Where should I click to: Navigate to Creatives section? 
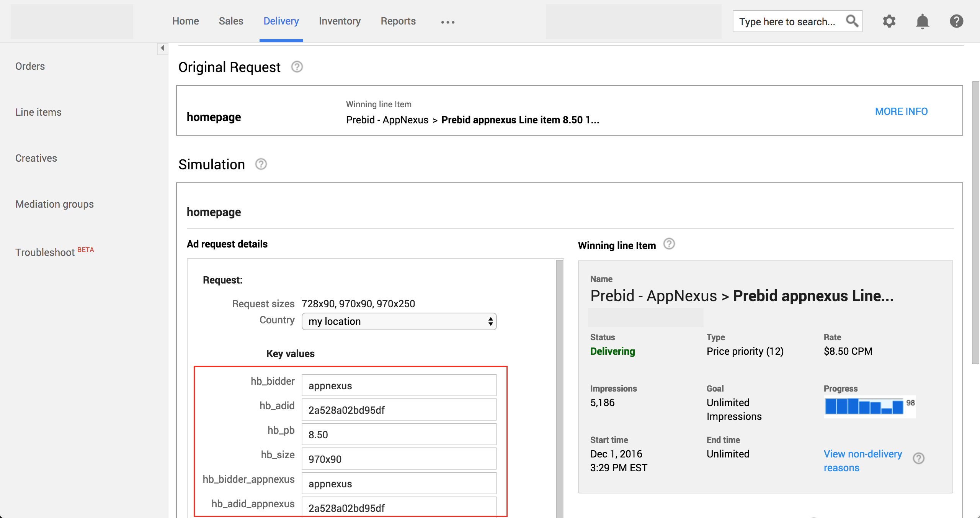pos(36,158)
